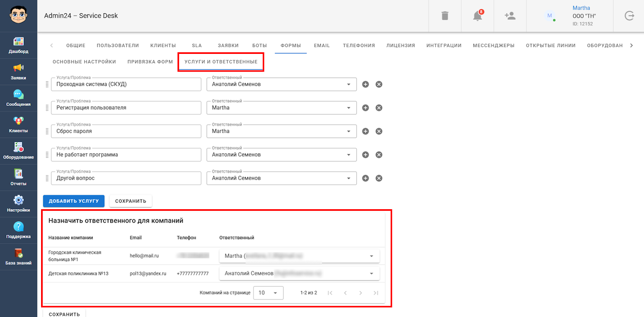Open Дашборд in the sidebar
The width and height of the screenshot is (644, 317).
point(19,45)
